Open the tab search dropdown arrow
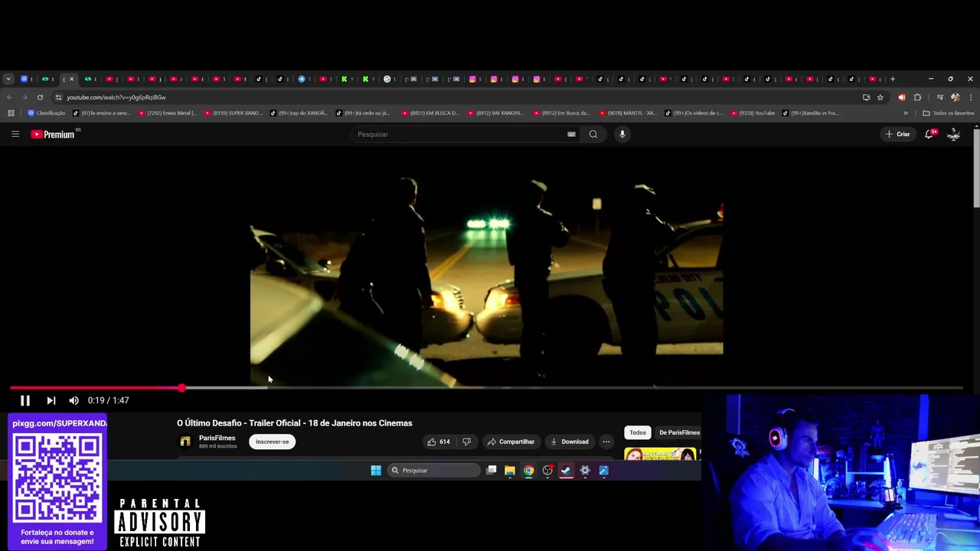Screen dimensions: 980x551 tap(8, 79)
